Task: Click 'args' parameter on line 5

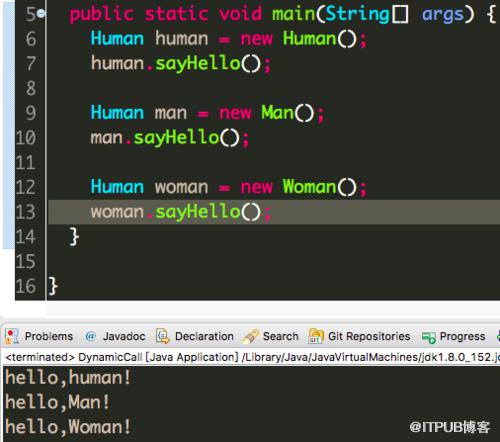Action: pyautogui.click(x=443, y=15)
